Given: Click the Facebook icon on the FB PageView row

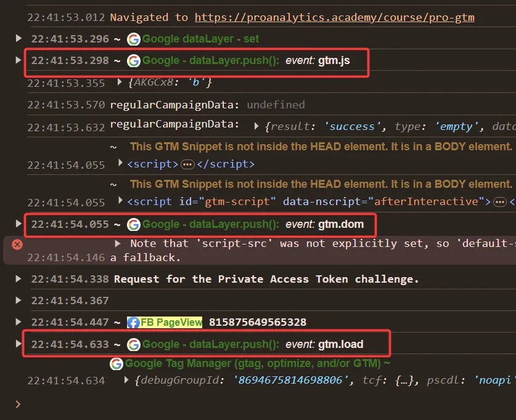Looking at the screenshot, I should point(133,323).
